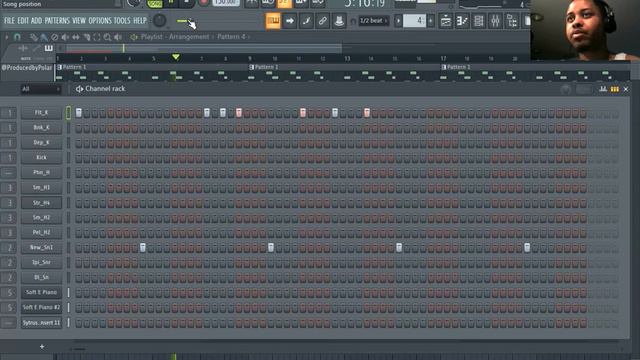This screenshot has height=360, width=640.
Task: Click the step editing icon beside the arrow
Action: tap(306, 21)
